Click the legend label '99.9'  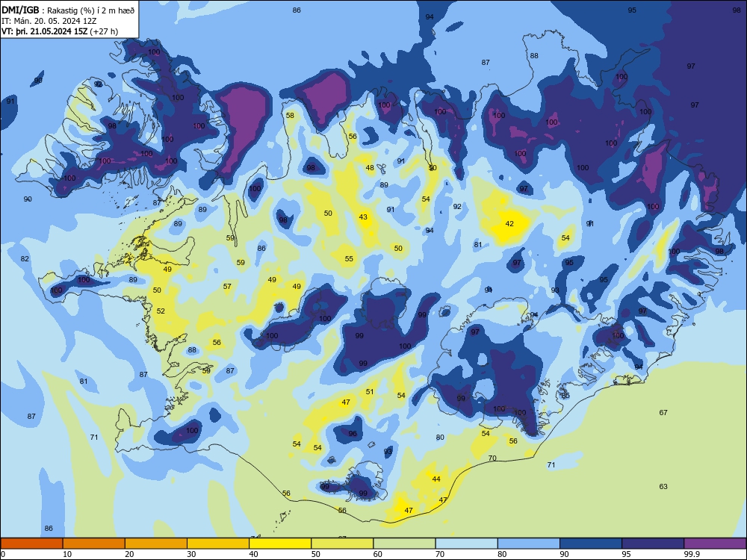pyautogui.click(x=692, y=554)
